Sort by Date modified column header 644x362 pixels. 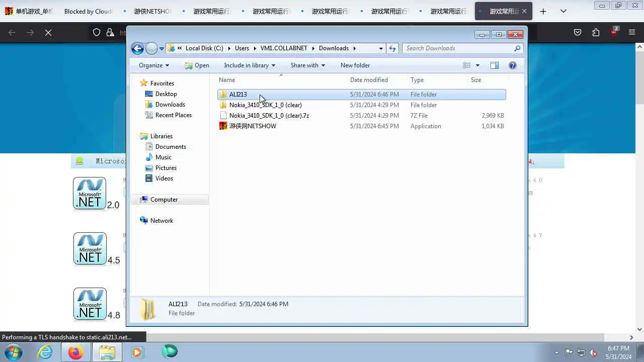tap(377, 80)
